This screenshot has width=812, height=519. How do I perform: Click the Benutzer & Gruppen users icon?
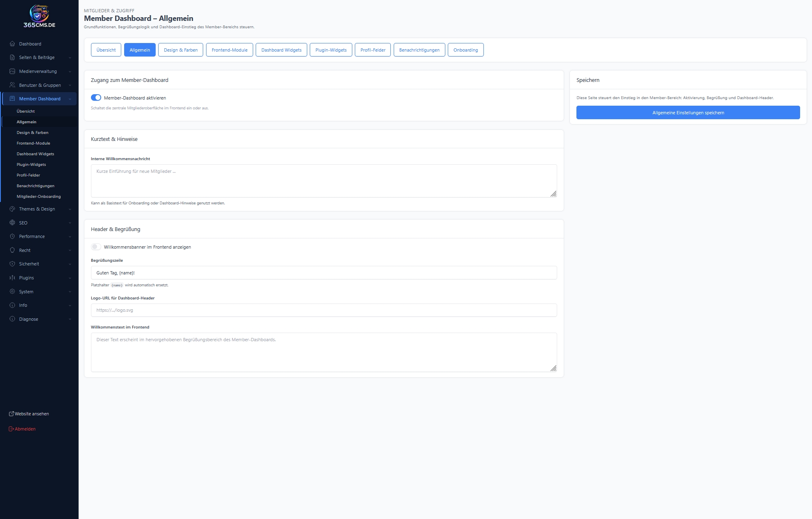[12, 85]
